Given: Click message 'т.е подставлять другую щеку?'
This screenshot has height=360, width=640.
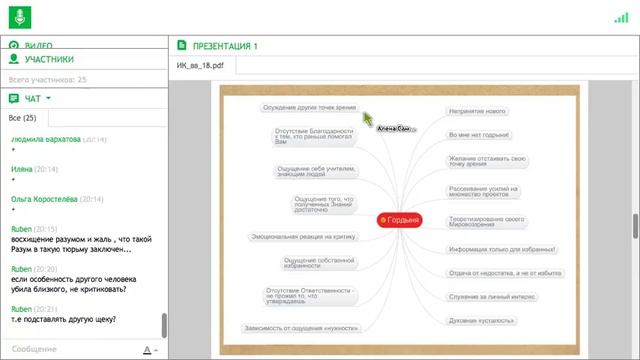Looking at the screenshot, I should click(63, 319).
